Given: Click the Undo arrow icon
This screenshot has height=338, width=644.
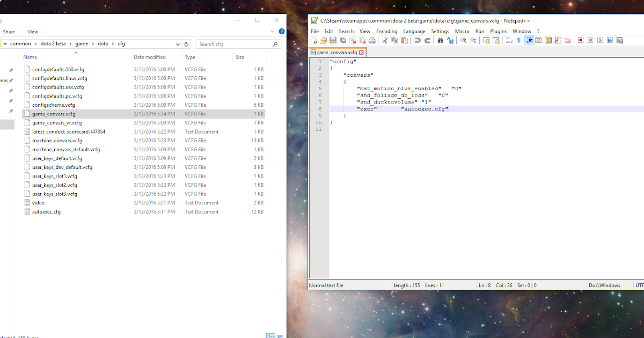Looking at the screenshot, I should coord(418,40).
